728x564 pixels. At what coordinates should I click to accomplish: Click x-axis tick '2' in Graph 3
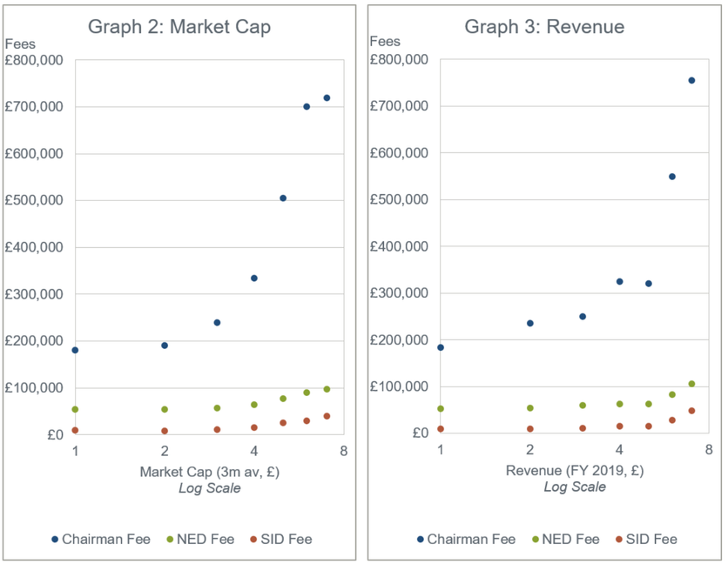(529, 449)
